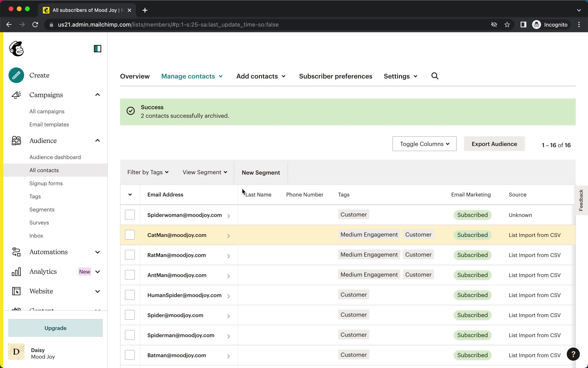The height and width of the screenshot is (368, 588).
Task: Check the Spider@moodjoy.com checkbox
Action: [x=130, y=315]
